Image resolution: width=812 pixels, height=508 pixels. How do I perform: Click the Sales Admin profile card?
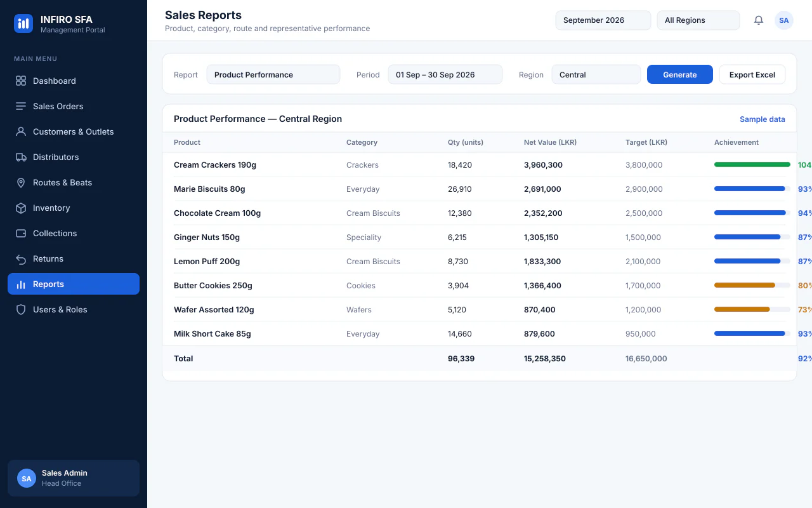(74, 478)
